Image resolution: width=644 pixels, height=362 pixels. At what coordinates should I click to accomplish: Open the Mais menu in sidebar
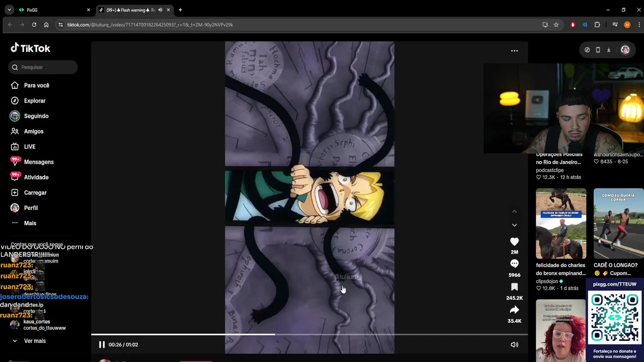[24, 223]
